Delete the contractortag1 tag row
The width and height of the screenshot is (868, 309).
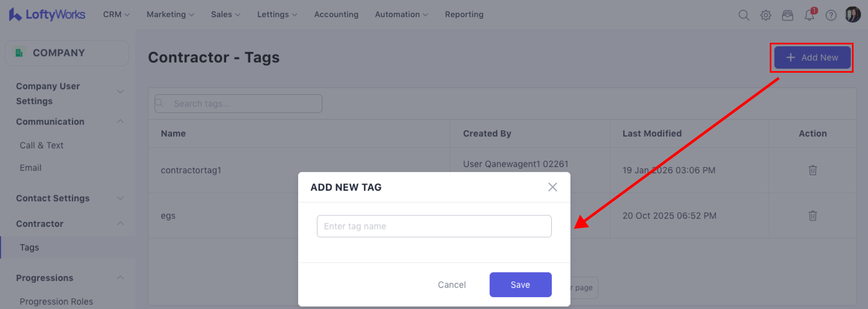(812, 170)
